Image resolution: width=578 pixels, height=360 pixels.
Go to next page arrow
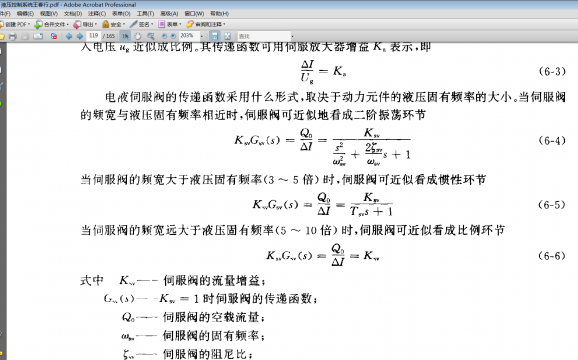tap(79, 36)
